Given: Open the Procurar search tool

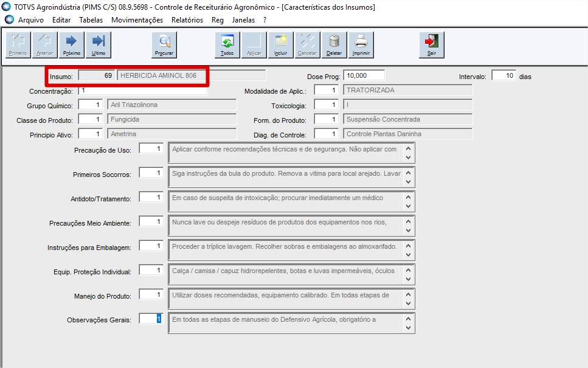Looking at the screenshot, I should click(164, 44).
